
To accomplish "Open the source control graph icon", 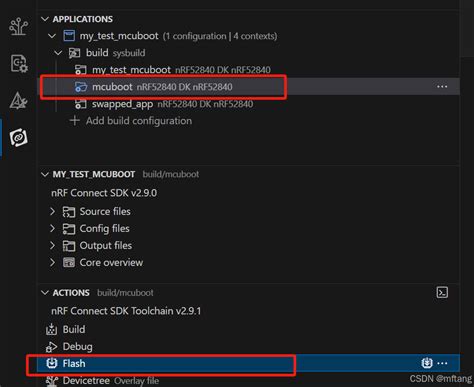I will [x=18, y=27].
